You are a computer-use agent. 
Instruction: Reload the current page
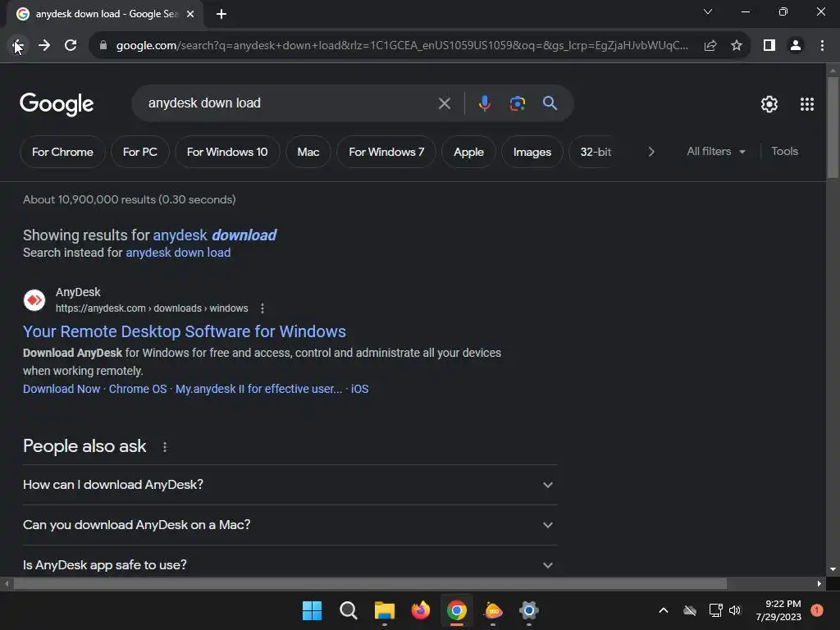click(71, 46)
